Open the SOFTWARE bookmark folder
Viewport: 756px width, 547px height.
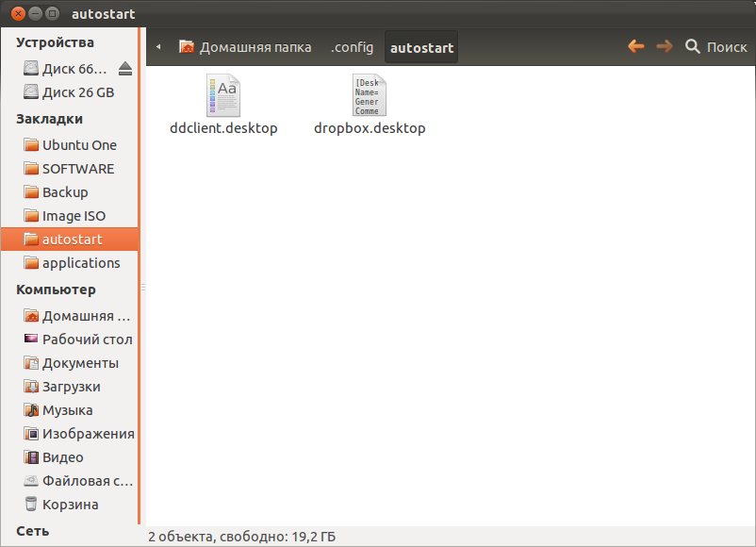pyautogui.click(x=70, y=169)
